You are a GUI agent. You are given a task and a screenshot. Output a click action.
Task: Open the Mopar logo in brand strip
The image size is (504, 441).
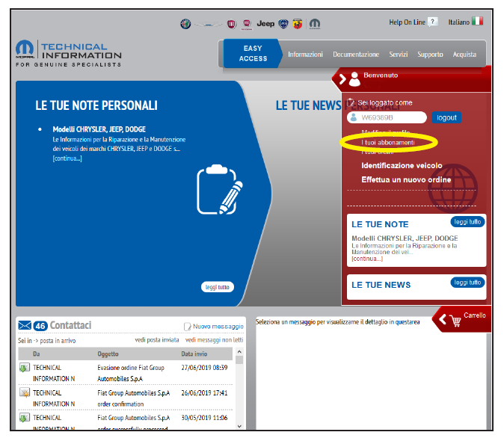click(x=315, y=24)
